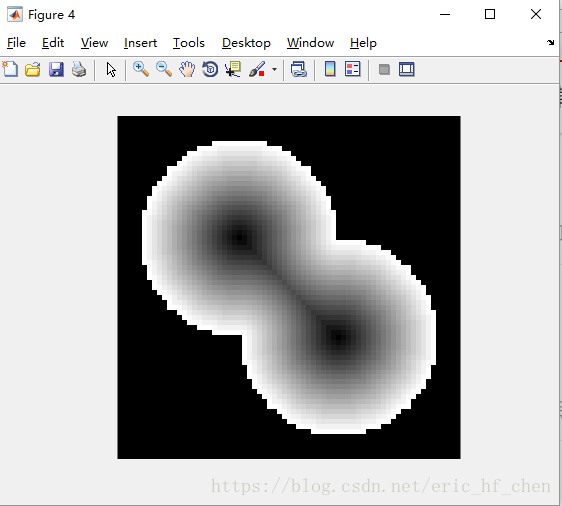
Task: Open the File menu
Action: 16,43
